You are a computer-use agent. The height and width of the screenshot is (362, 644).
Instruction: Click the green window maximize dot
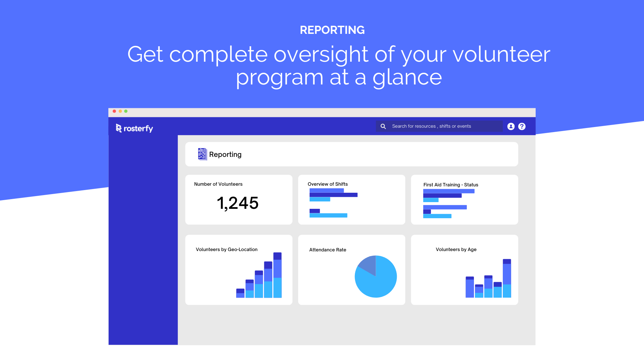pos(126,111)
